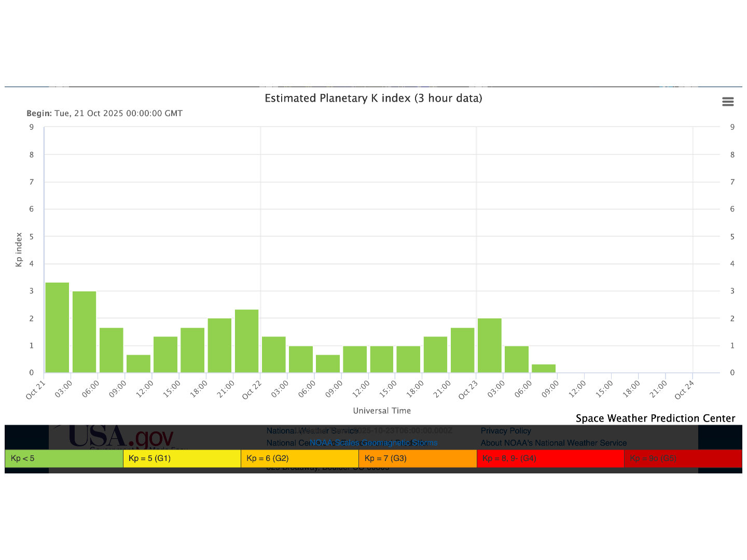Click the tallest bar at Oct 21 00:00
Image resolution: width=747 pixels, height=560 pixels.
pos(57,327)
